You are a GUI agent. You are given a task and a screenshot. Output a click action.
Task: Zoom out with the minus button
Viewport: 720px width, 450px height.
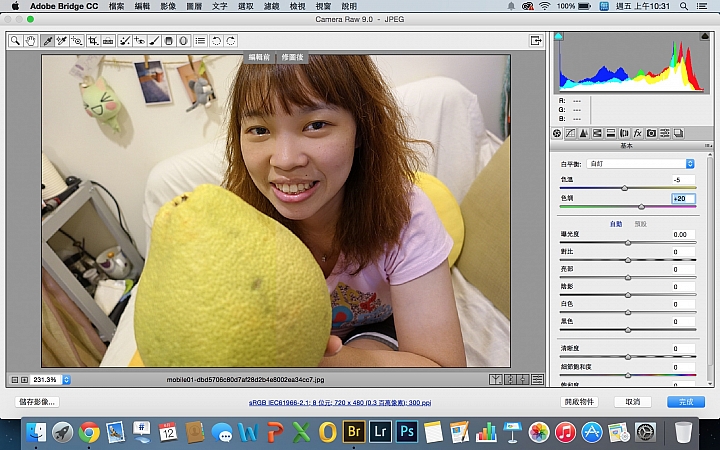pos(15,380)
